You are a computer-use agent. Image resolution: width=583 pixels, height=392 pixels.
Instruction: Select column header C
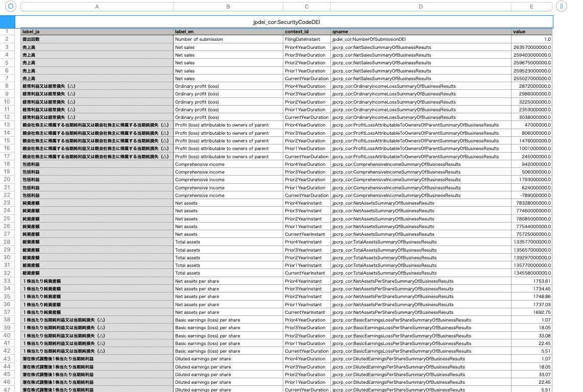click(307, 7)
